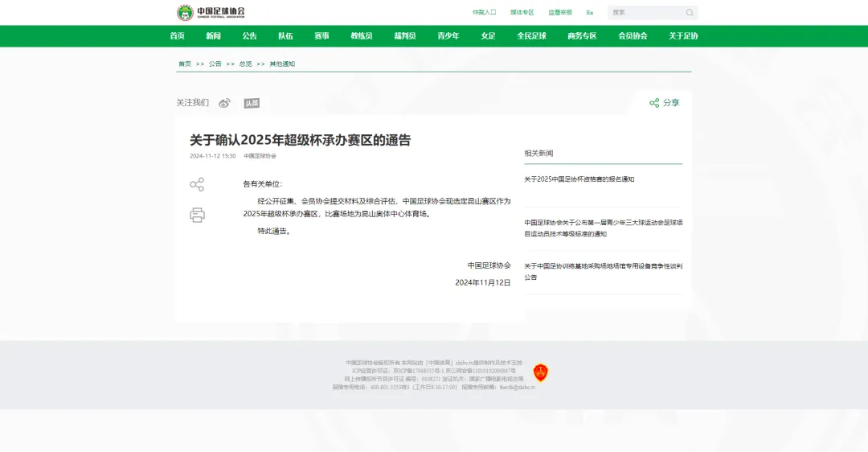Select 裁判员 in the green navigation bar
The width and height of the screenshot is (868, 452).
tap(405, 36)
